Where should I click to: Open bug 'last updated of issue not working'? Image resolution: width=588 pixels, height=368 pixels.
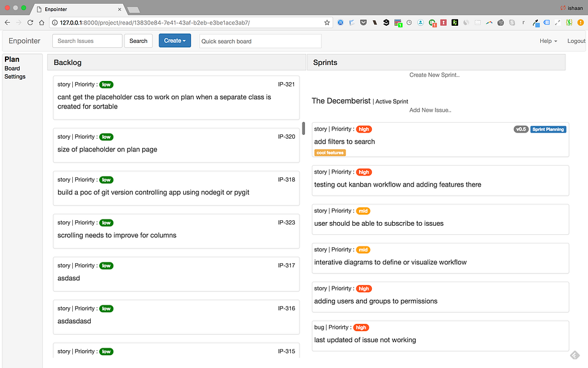coord(440,335)
